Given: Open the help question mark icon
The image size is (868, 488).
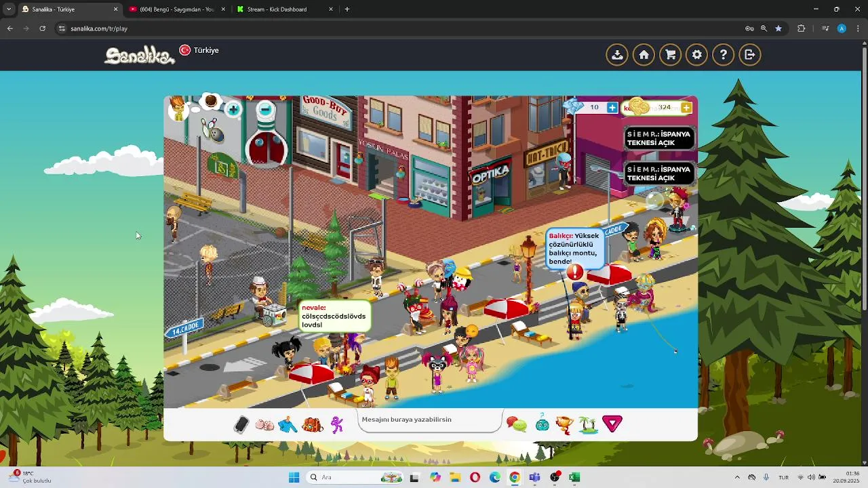Looking at the screenshot, I should pyautogui.click(x=724, y=55).
